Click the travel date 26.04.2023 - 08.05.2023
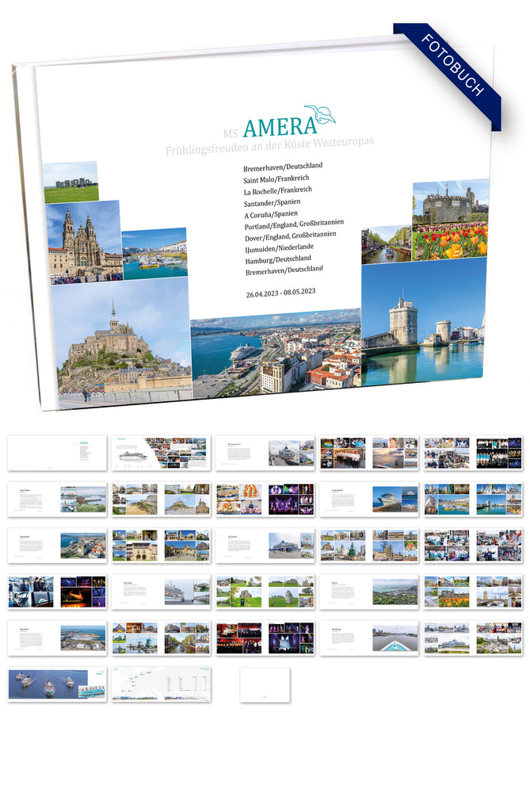The height and width of the screenshot is (812, 530). 281,292
